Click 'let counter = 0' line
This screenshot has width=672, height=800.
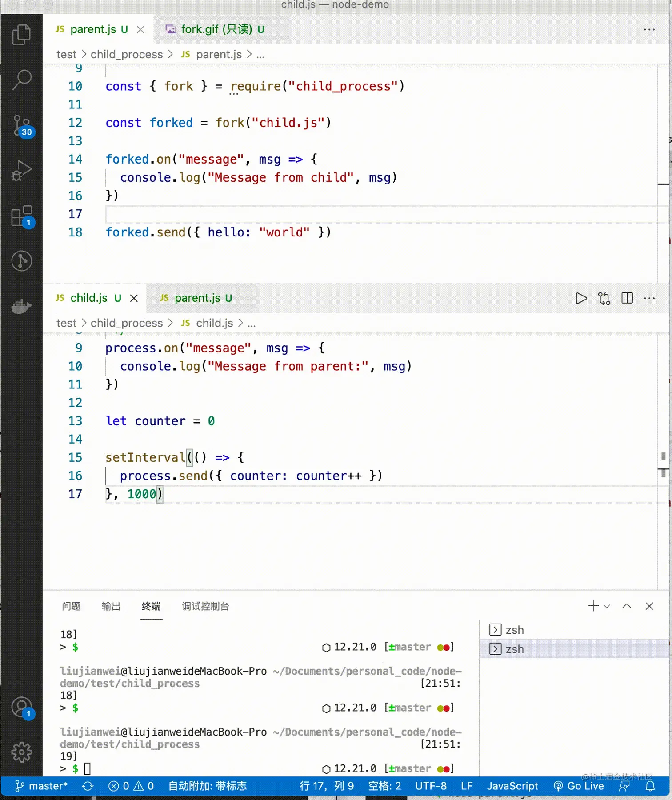coord(160,421)
